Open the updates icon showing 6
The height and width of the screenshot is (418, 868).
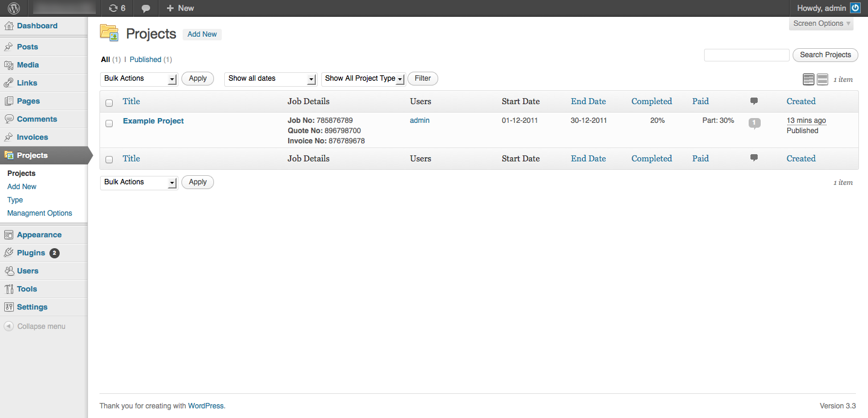(x=117, y=8)
